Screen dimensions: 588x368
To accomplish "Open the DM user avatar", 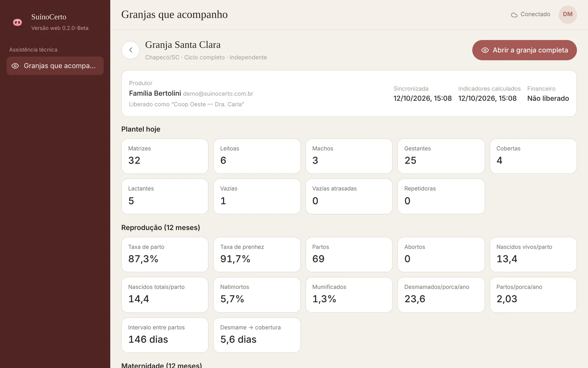I will coord(567,14).
